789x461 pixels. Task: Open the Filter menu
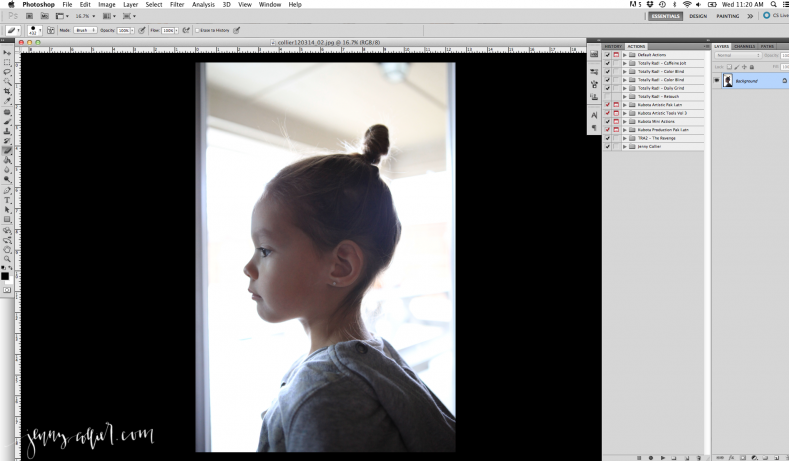pos(177,5)
